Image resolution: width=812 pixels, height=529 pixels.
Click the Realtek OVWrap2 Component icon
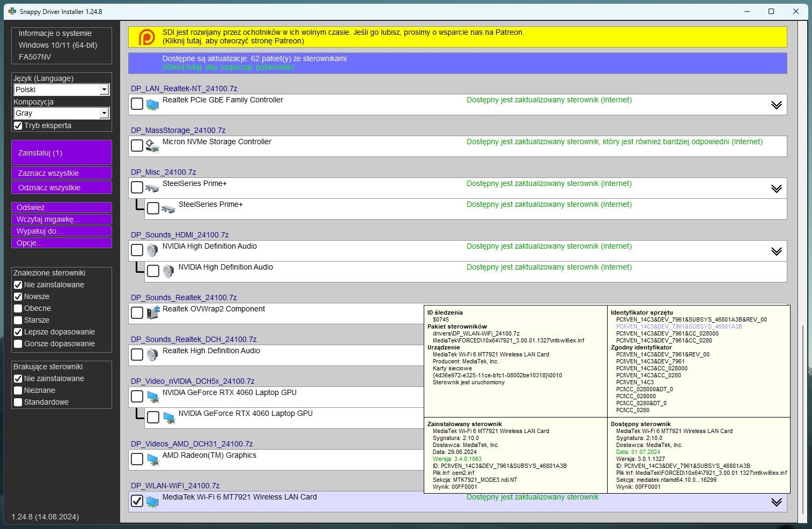click(153, 312)
